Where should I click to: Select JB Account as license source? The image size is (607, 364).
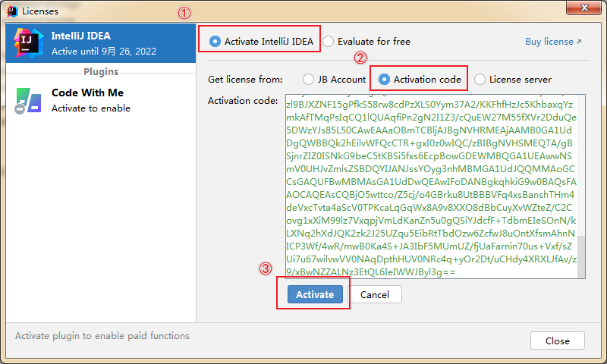[x=308, y=80]
